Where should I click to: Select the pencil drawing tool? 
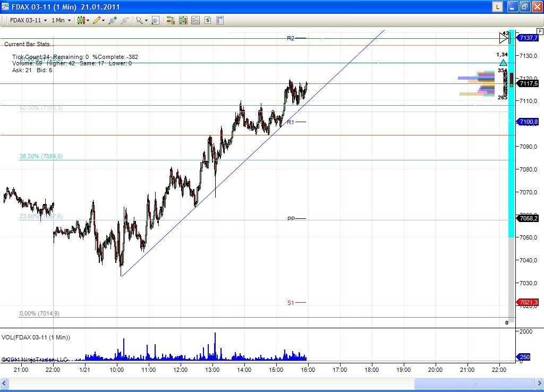(96, 20)
